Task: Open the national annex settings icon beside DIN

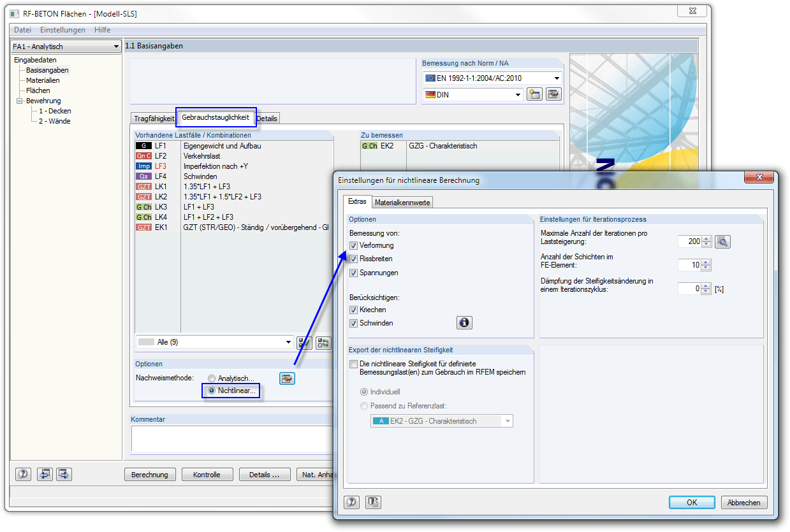Action: (x=553, y=94)
